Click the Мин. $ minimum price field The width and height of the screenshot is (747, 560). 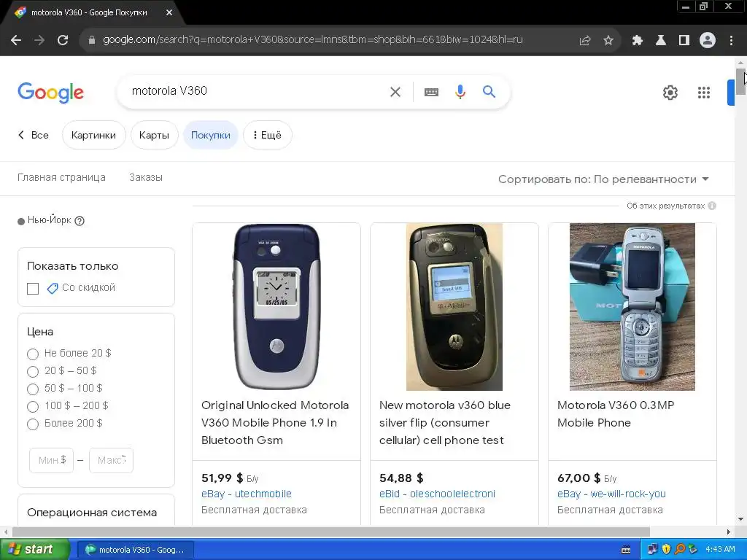(x=52, y=460)
